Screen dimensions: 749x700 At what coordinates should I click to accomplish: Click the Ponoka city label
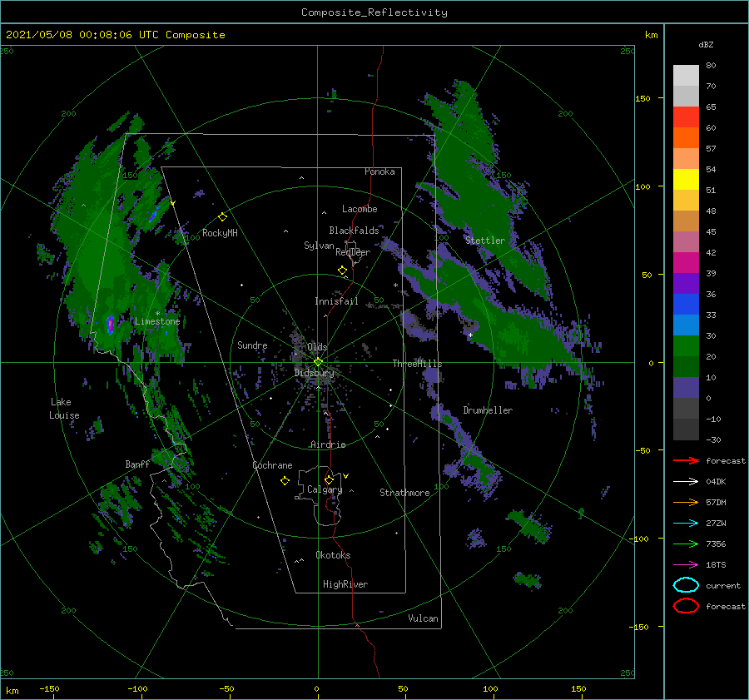pyautogui.click(x=379, y=171)
